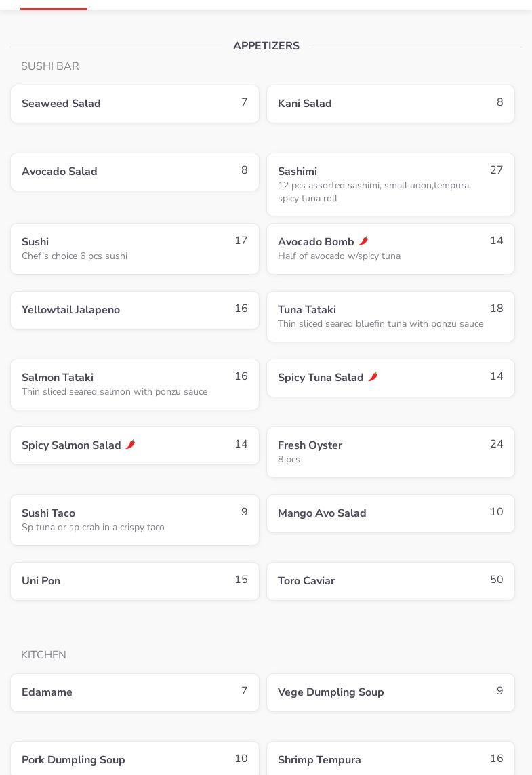Select Sushi chef's choice item

pos(134,249)
